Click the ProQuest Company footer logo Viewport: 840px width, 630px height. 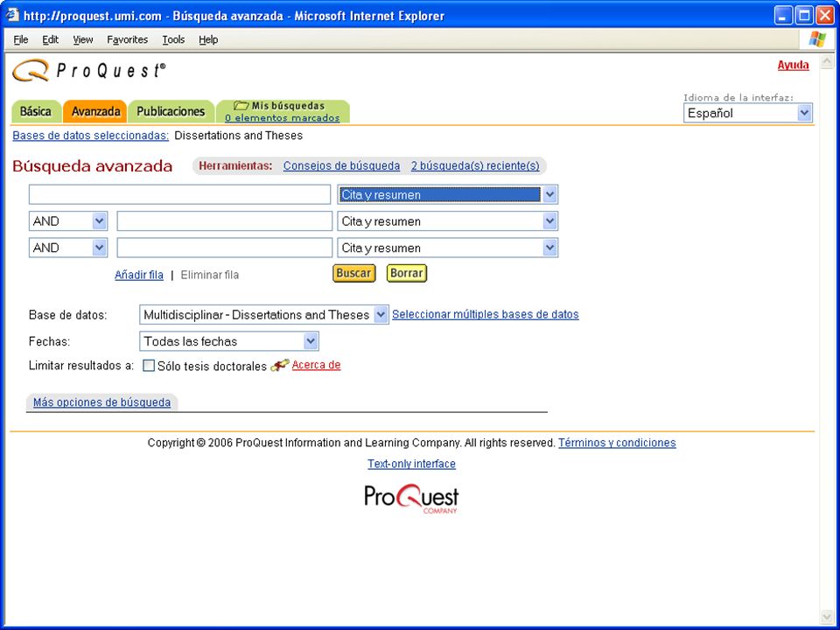click(x=411, y=499)
